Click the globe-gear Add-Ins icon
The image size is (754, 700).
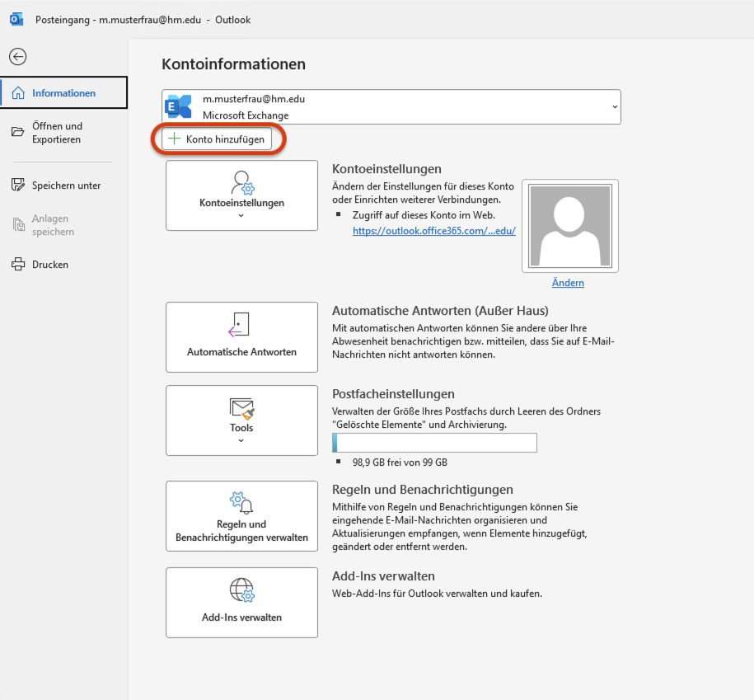(242, 590)
